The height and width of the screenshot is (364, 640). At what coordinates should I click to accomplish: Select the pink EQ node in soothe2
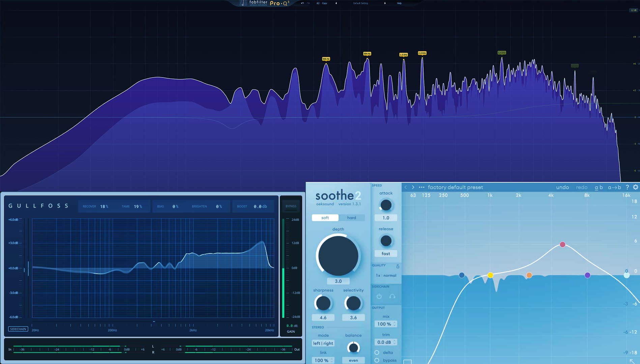pyautogui.click(x=562, y=244)
